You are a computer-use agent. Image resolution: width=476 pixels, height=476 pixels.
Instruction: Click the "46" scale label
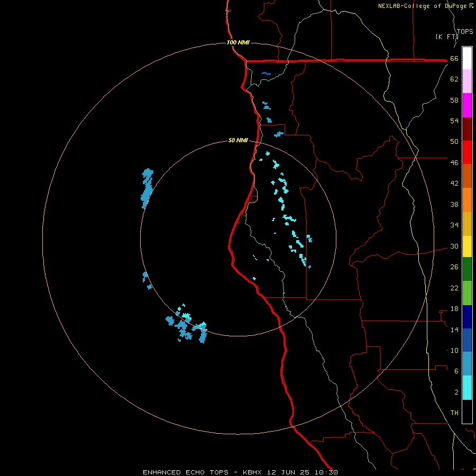454,163
